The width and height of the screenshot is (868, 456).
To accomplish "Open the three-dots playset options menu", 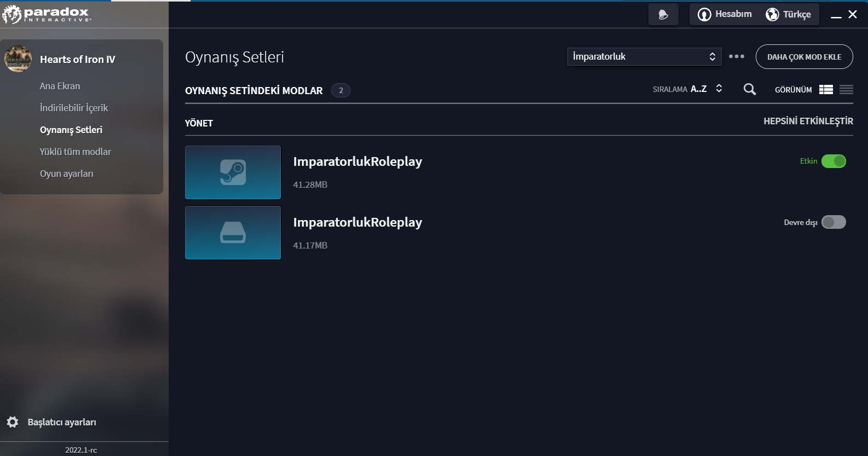I will pos(737,56).
